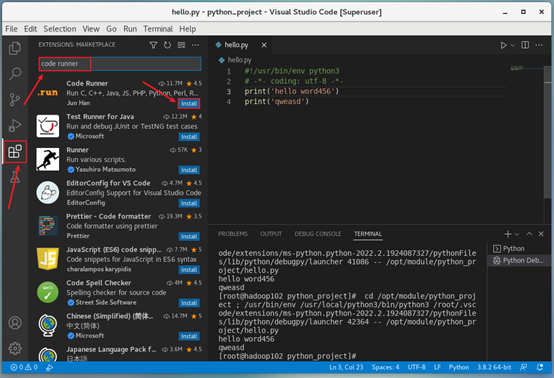Show errors and warnings in status bar
554x378 pixels.
coord(24,367)
